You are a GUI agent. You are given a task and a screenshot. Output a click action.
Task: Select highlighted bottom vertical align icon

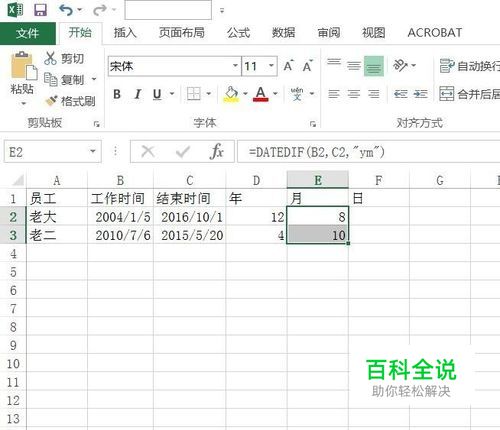click(374, 66)
